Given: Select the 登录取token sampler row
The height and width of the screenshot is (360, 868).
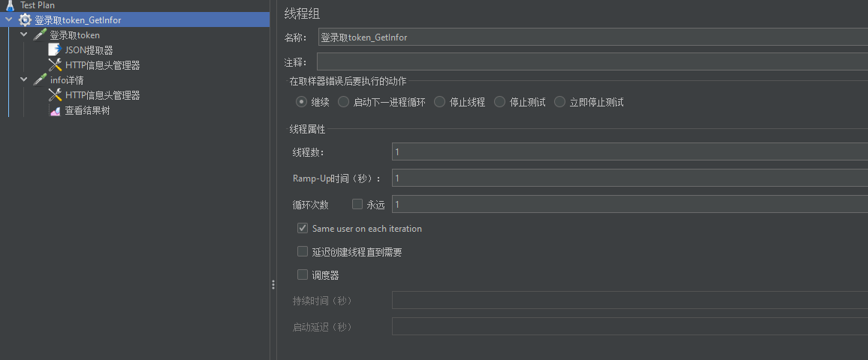Looking at the screenshot, I should coord(75,35).
